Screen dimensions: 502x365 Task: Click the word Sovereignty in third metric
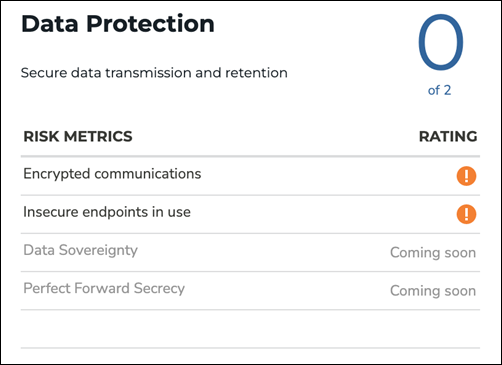[98, 251]
